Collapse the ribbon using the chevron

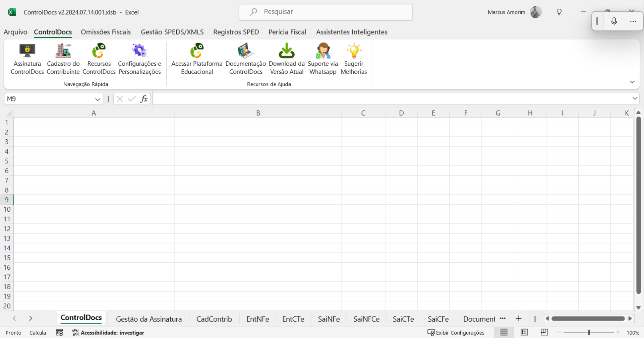(632, 82)
